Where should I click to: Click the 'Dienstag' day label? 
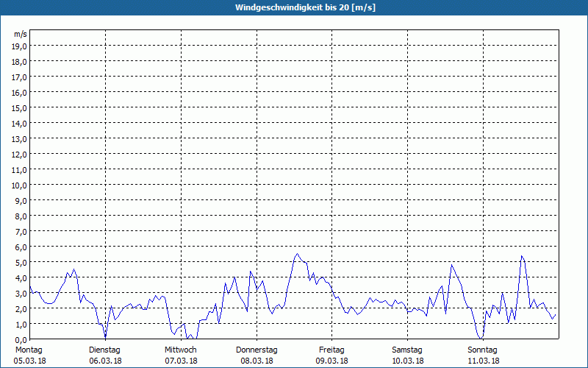(x=104, y=350)
